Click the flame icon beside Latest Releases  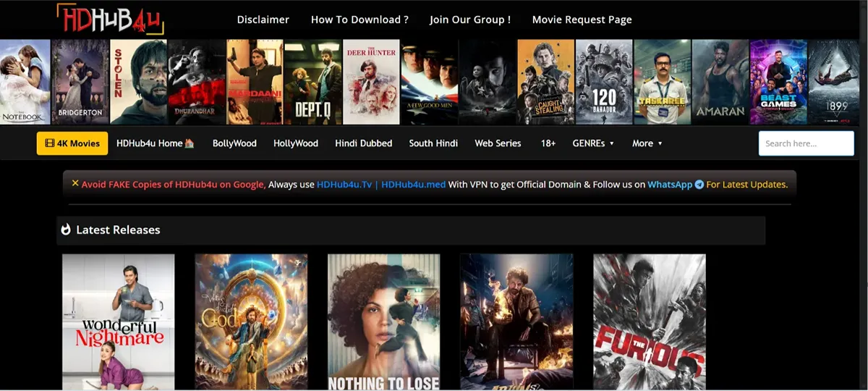click(x=66, y=230)
